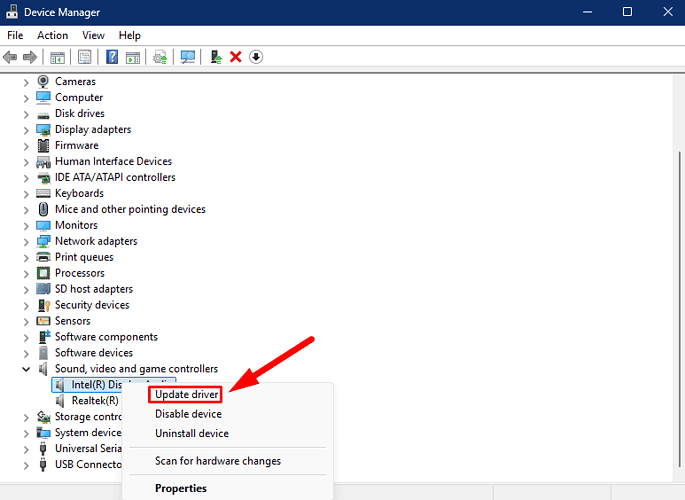Open the Help question mark toolbar icon
685x500 pixels.
coord(112,57)
